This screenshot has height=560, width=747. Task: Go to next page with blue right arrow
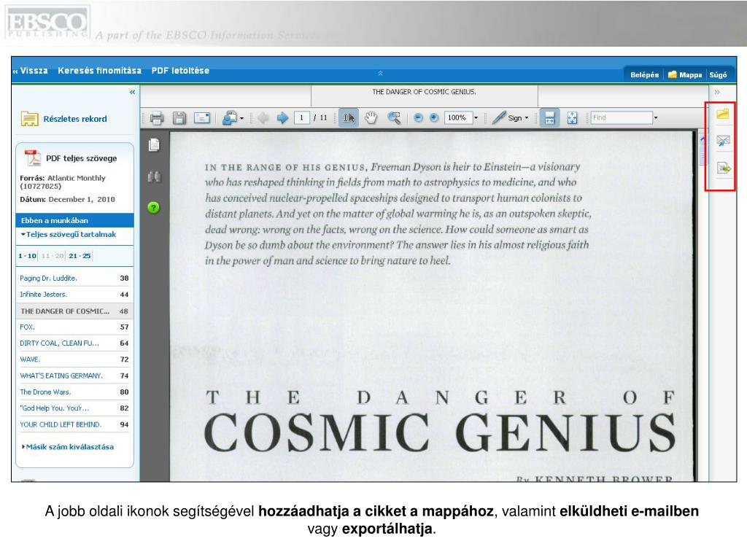pos(282,117)
